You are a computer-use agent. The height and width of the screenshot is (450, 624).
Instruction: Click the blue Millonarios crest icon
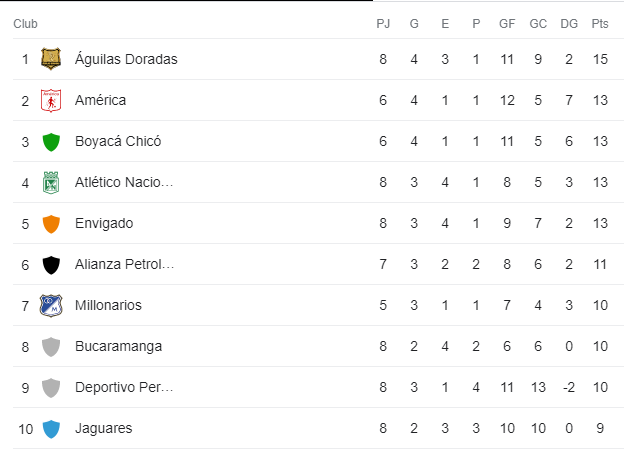(x=51, y=306)
